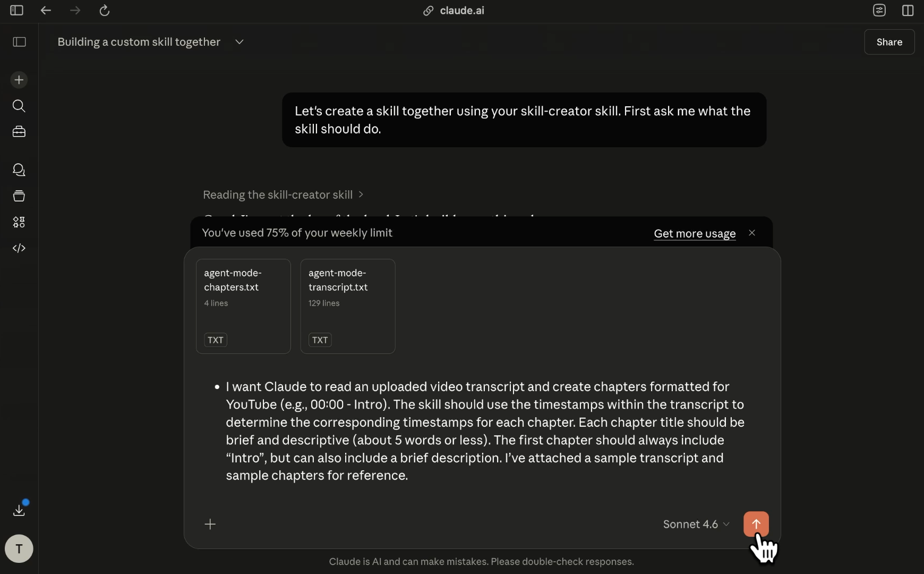Open the browser controls icon top right
Image resolution: width=924 pixels, height=574 pixels.
(x=879, y=10)
